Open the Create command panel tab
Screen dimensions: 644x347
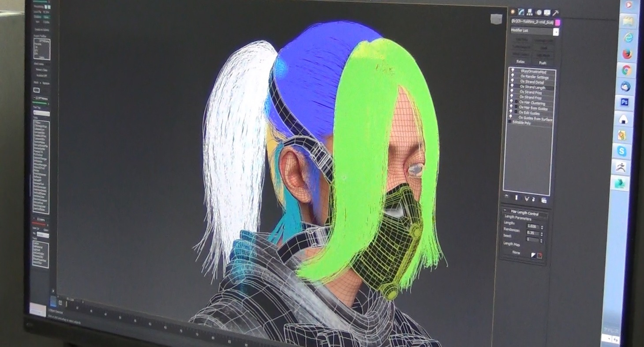513,12
